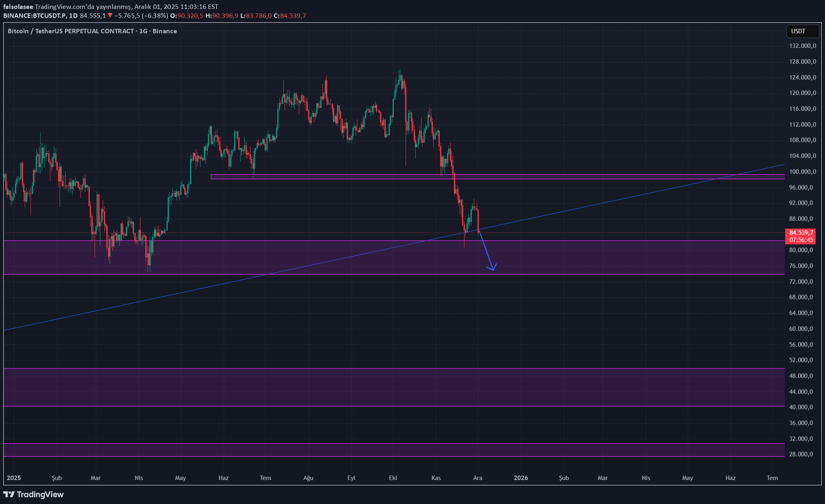Click the current price label 84.539,7
This screenshot has width=825, height=504.
(x=801, y=233)
